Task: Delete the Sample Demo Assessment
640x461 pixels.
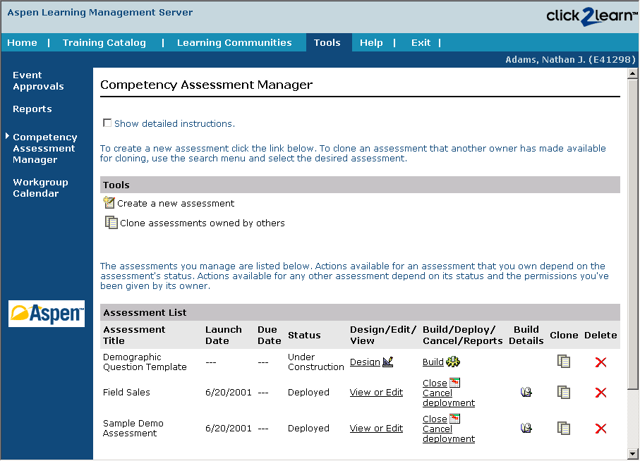Action: pyautogui.click(x=601, y=428)
